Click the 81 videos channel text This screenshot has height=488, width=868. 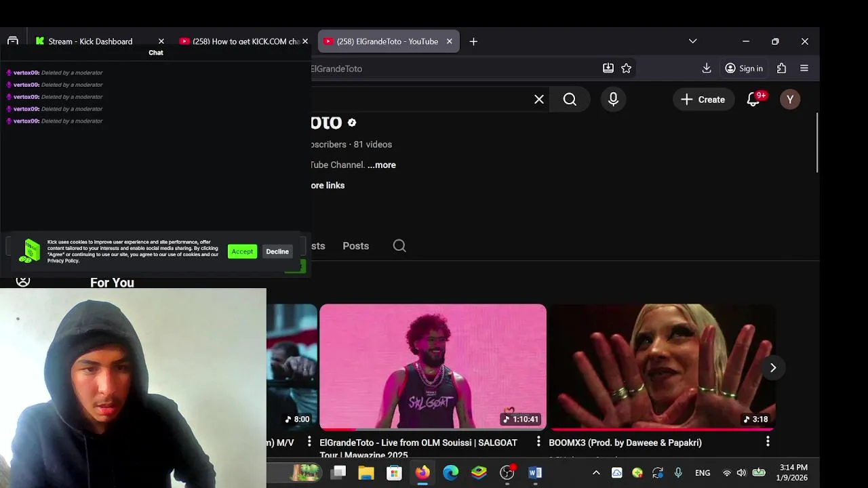point(373,144)
